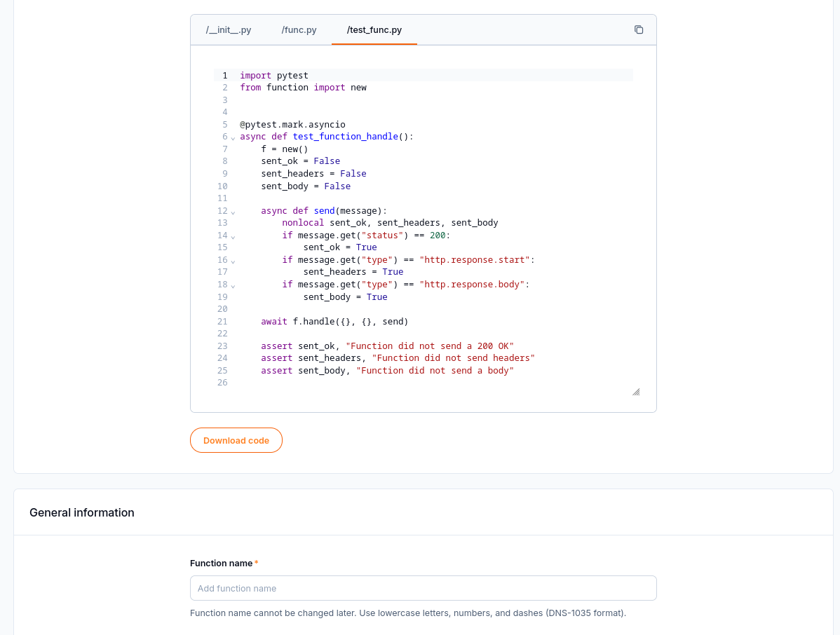840x635 pixels.
Task: Click 'sent_body = False' on line 10
Action: (x=306, y=186)
